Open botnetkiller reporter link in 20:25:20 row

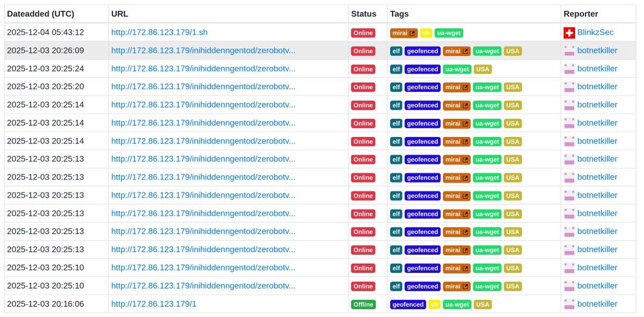(x=597, y=87)
